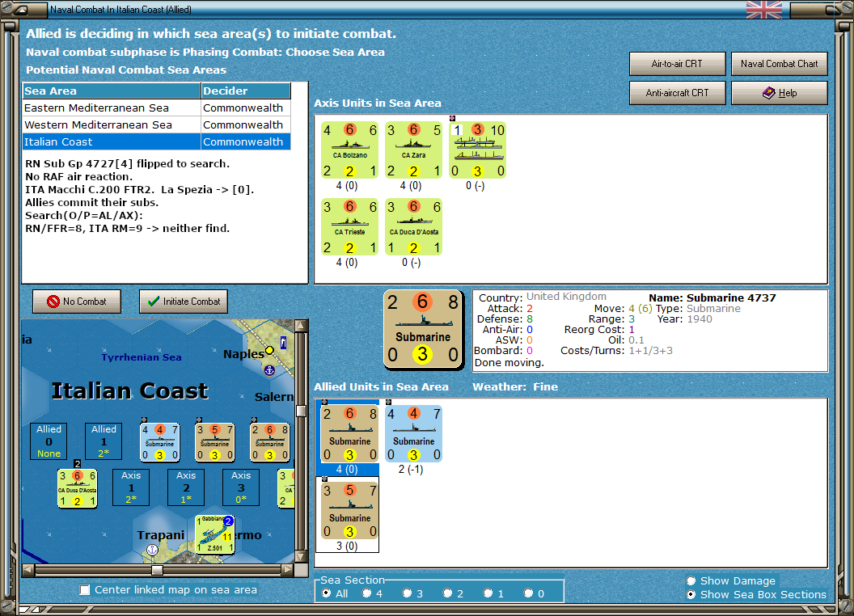The image size is (854, 616).
Task: Select the blue 4-4-7 submarine in Allied units list
Action: point(413,434)
